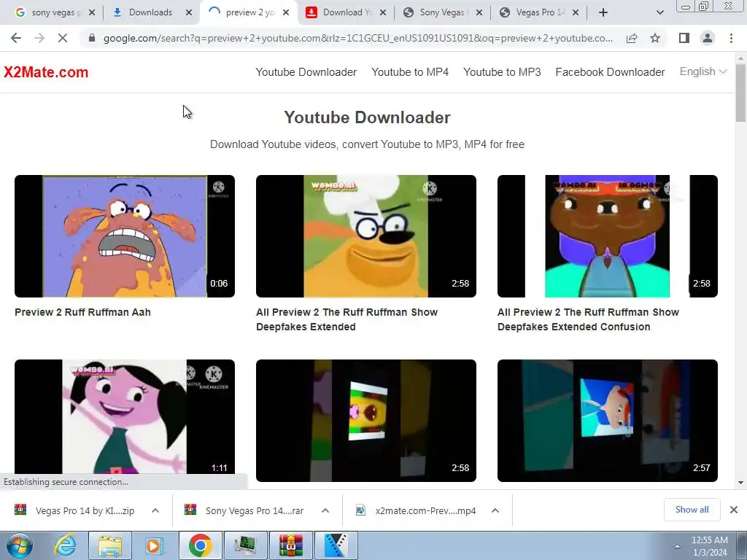
Task: Open the Windows Start menu orb
Action: click(x=20, y=545)
